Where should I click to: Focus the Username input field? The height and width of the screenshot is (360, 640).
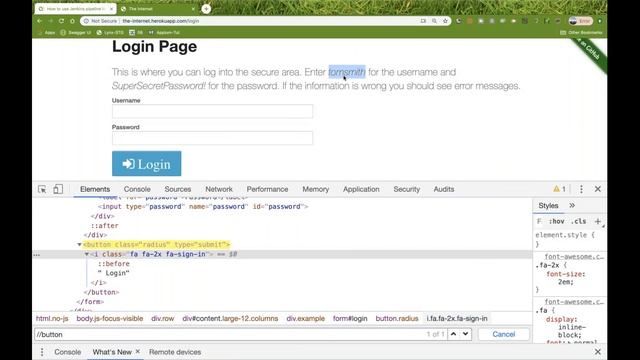(x=212, y=111)
